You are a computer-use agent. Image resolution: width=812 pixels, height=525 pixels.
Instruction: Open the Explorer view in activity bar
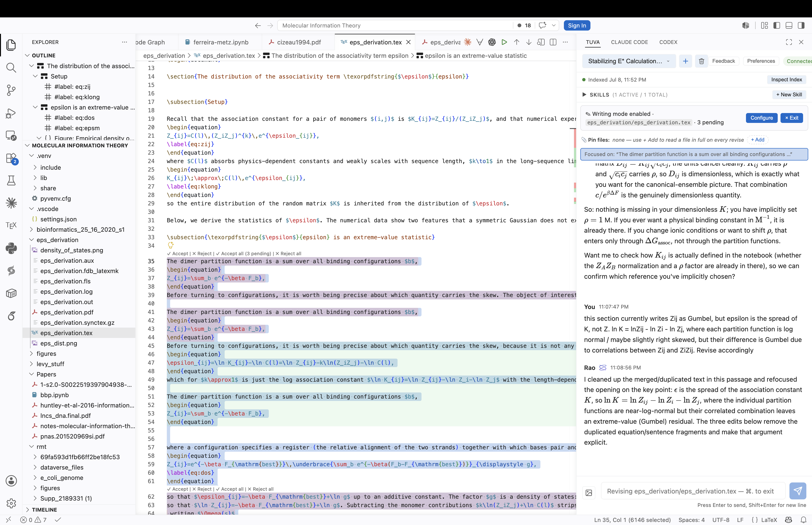(11, 45)
